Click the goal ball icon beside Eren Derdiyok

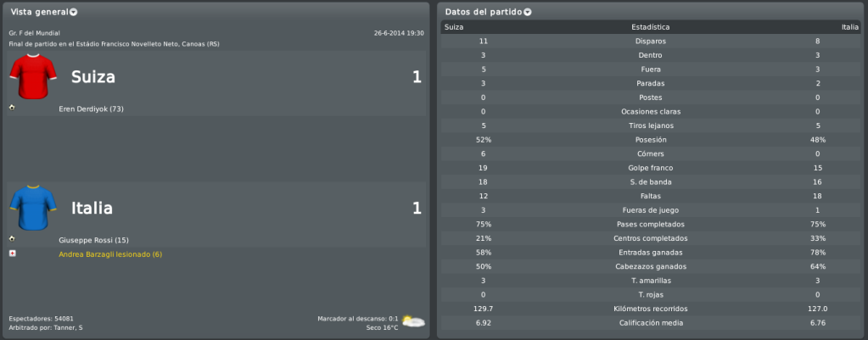12,107
